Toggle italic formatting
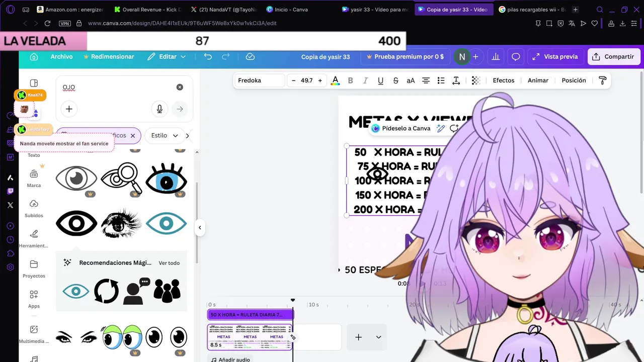 coord(365,80)
